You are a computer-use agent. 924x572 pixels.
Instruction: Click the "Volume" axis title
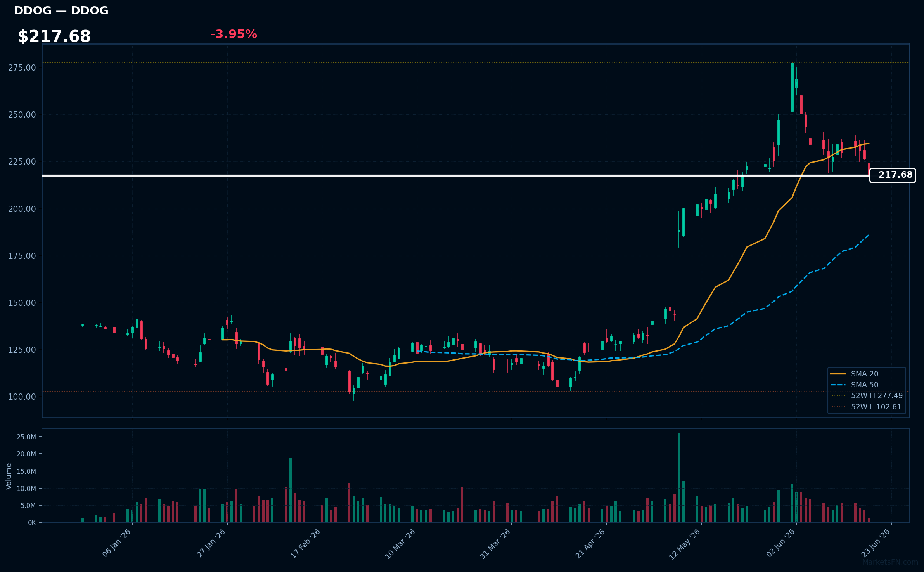9,476
